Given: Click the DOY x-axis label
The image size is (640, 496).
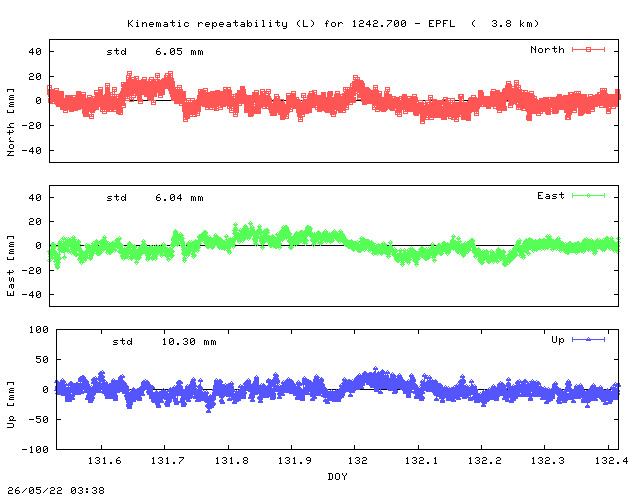Looking at the screenshot, I should coord(337,476).
